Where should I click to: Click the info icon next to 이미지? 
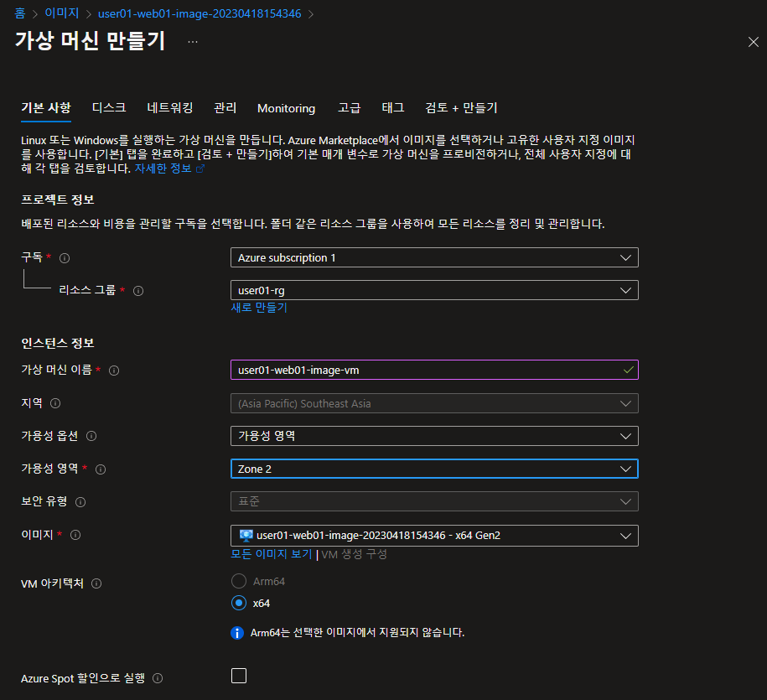pos(75,535)
